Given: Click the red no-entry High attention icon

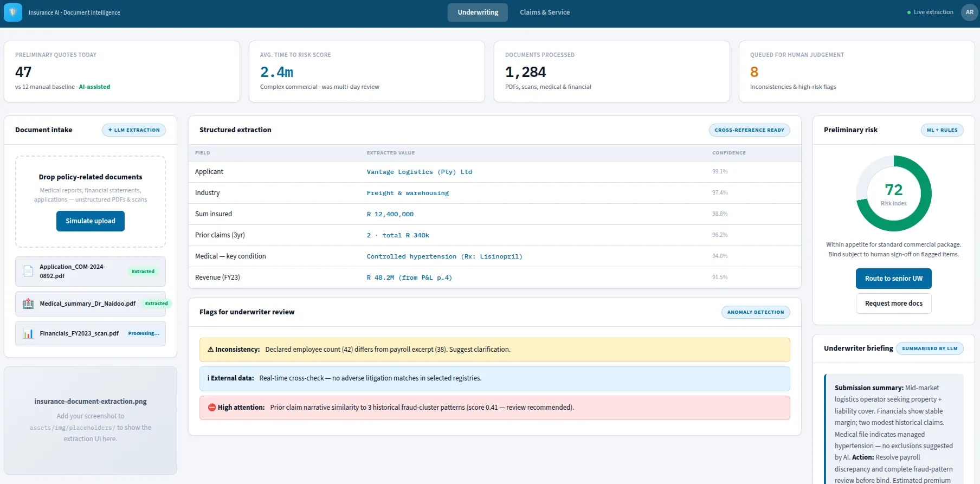Looking at the screenshot, I should tap(212, 408).
